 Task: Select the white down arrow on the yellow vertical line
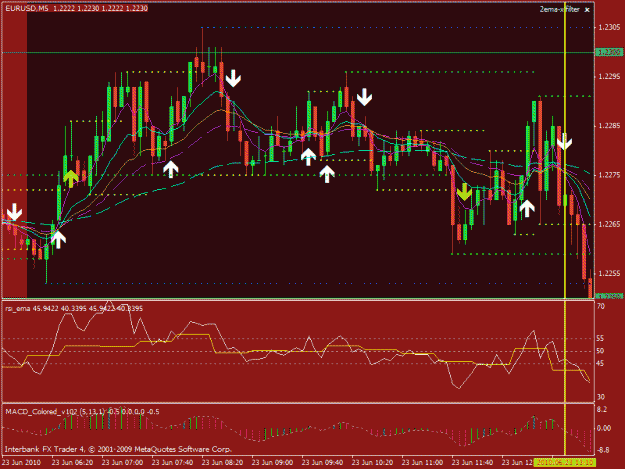click(564, 141)
